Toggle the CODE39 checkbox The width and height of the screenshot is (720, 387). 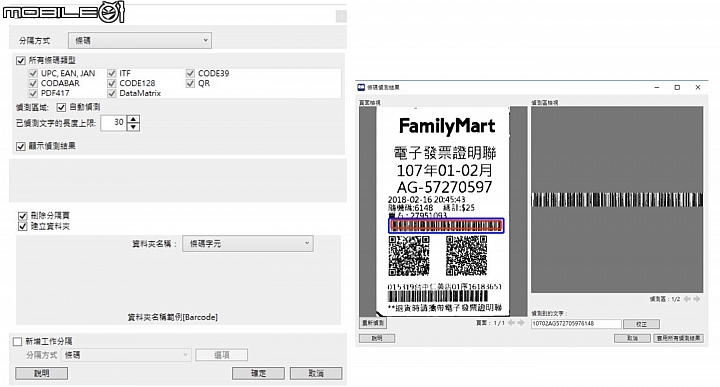tap(190, 73)
